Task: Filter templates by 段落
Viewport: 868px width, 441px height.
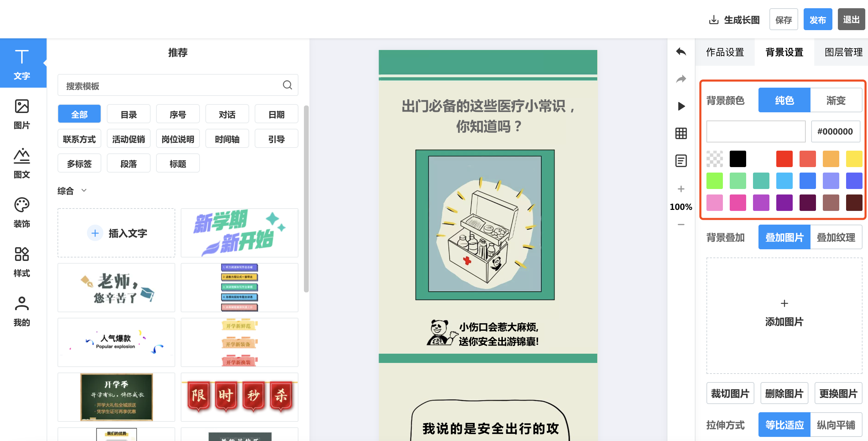Action: (x=129, y=163)
